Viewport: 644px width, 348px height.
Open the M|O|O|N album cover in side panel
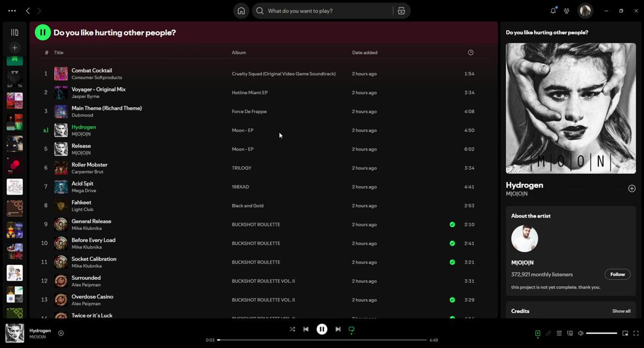tap(571, 108)
